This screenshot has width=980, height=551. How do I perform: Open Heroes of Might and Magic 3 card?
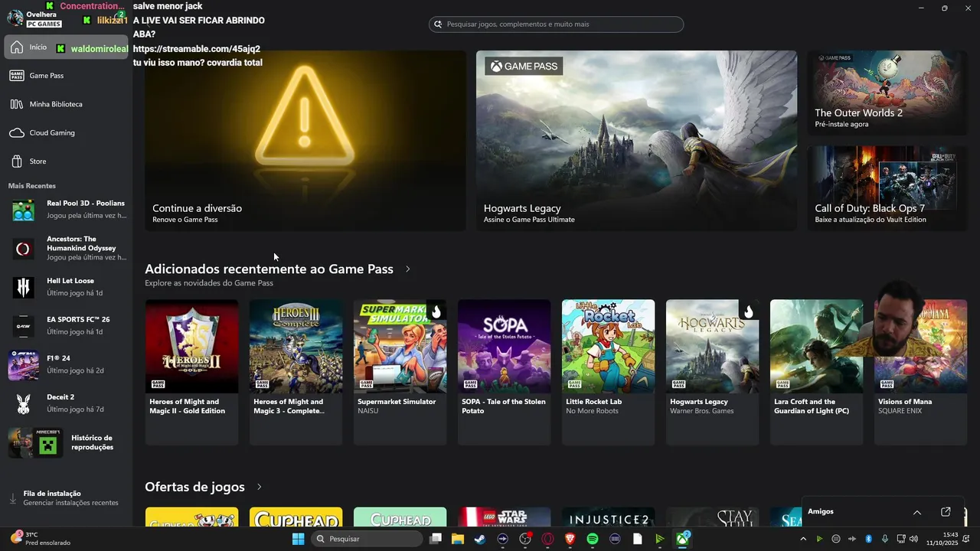[296, 372]
